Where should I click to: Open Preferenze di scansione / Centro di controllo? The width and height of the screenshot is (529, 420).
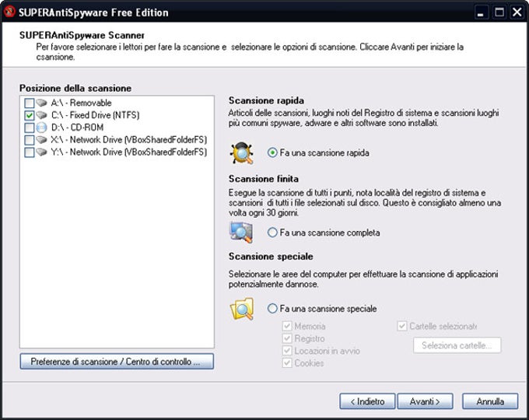pyautogui.click(x=117, y=362)
